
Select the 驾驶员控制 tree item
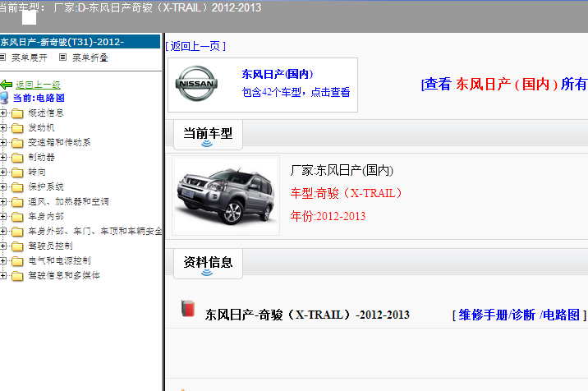point(50,246)
